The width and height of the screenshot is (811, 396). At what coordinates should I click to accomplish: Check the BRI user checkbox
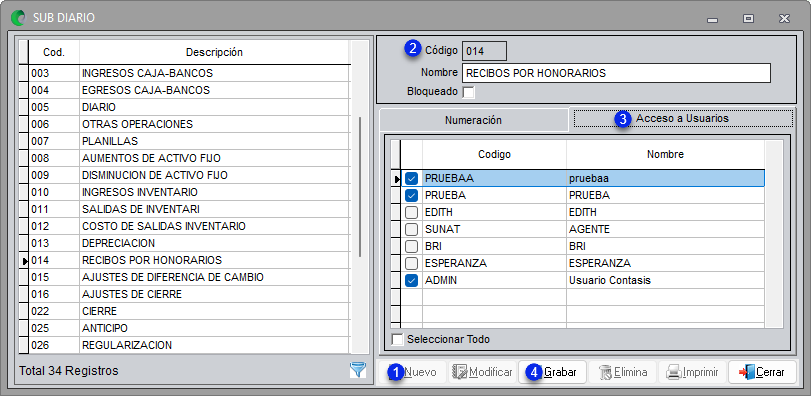tap(412, 246)
